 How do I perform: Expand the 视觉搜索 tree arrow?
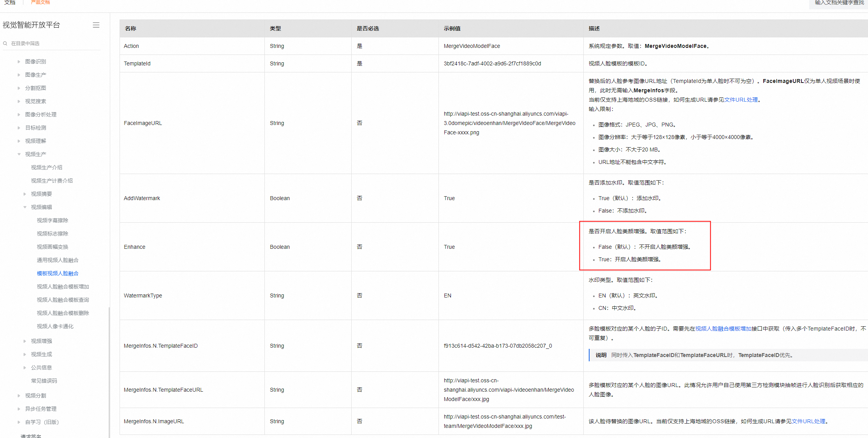19,101
